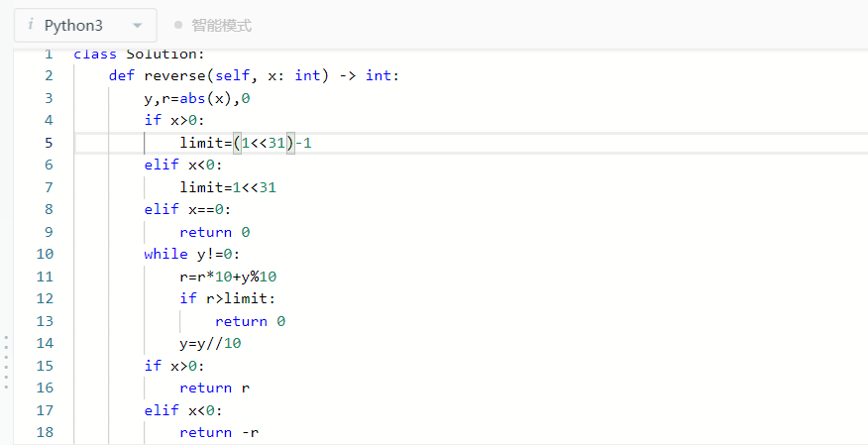Click 'return 0' on line 9

click(x=215, y=233)
